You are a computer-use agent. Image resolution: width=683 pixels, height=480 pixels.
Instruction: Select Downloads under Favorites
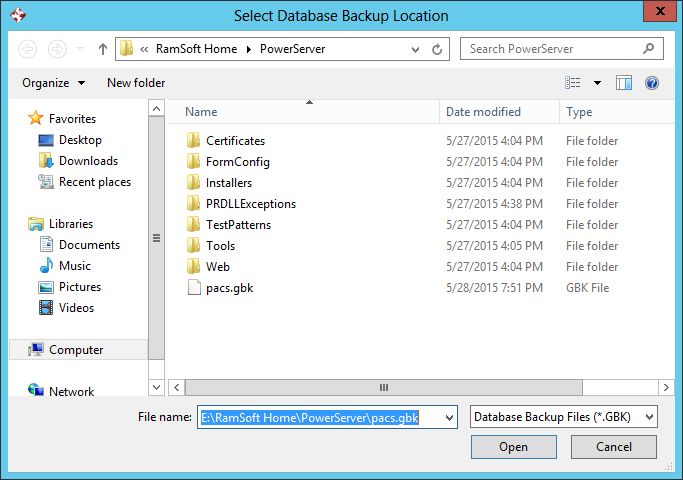[x=88, y=161]
